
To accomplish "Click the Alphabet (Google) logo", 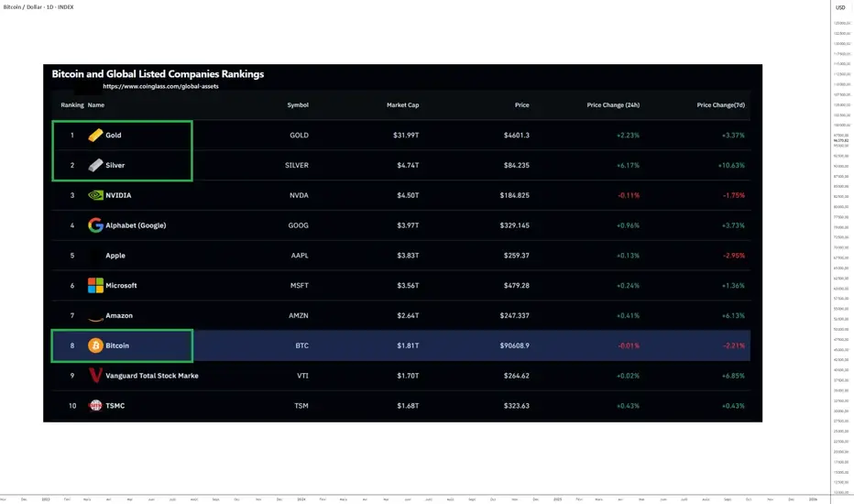I will [x=95, y=225].
